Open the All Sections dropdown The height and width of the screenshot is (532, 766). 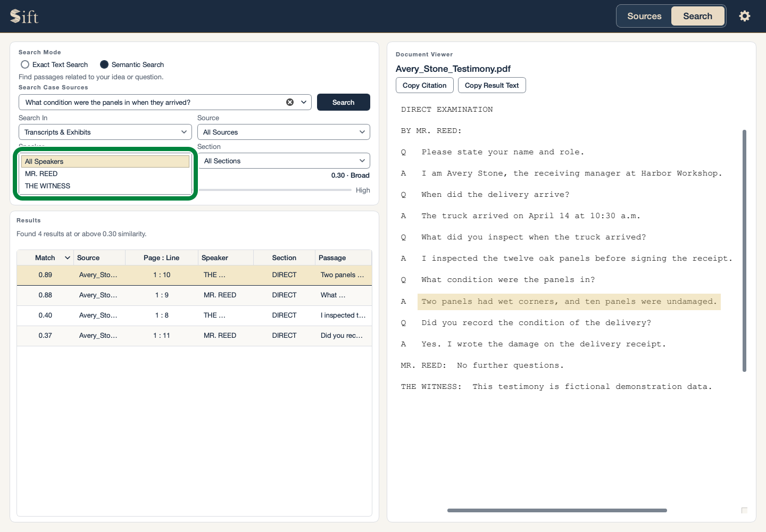(285, 161)
